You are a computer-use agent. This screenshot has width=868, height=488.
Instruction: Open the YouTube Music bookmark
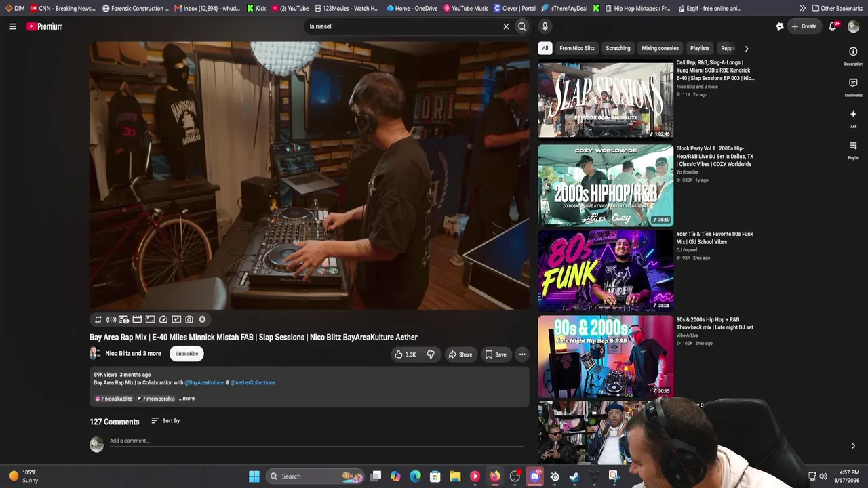466,8
